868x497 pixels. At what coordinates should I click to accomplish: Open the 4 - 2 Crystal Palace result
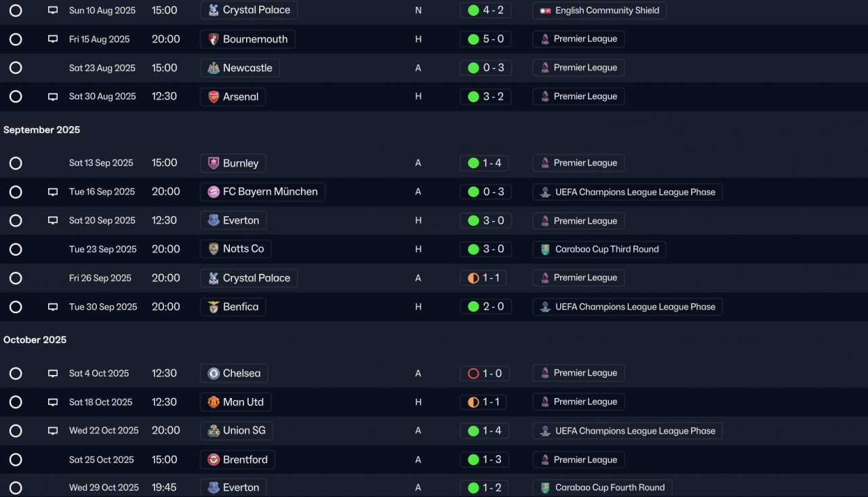[x=486, y=10]
